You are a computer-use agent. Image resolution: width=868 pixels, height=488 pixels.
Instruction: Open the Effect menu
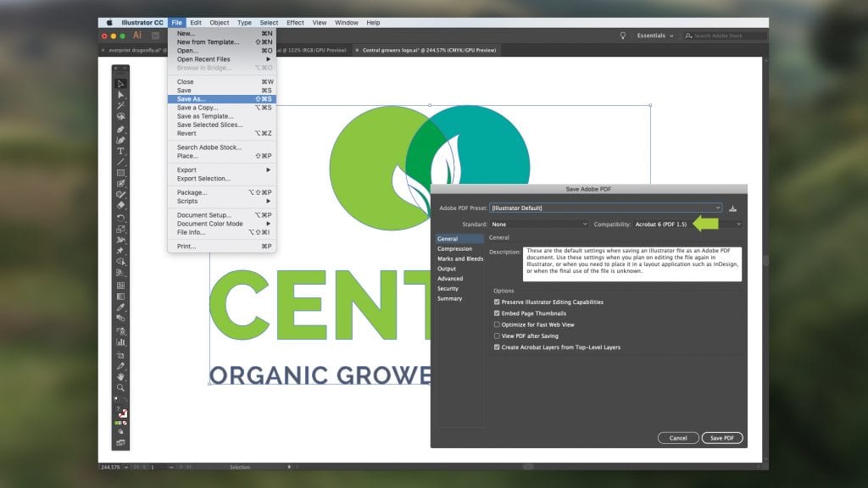pyautogui.click(x=295, y=23)
